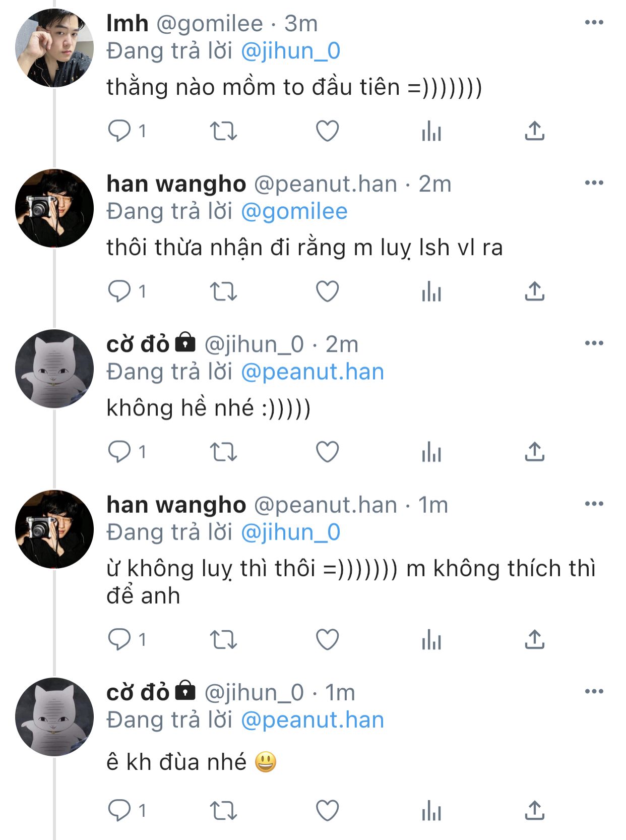Reply to han wangho's 2m tweet
Image resolution: width=626 pixels, height=840 pixels.
(119, 291)
